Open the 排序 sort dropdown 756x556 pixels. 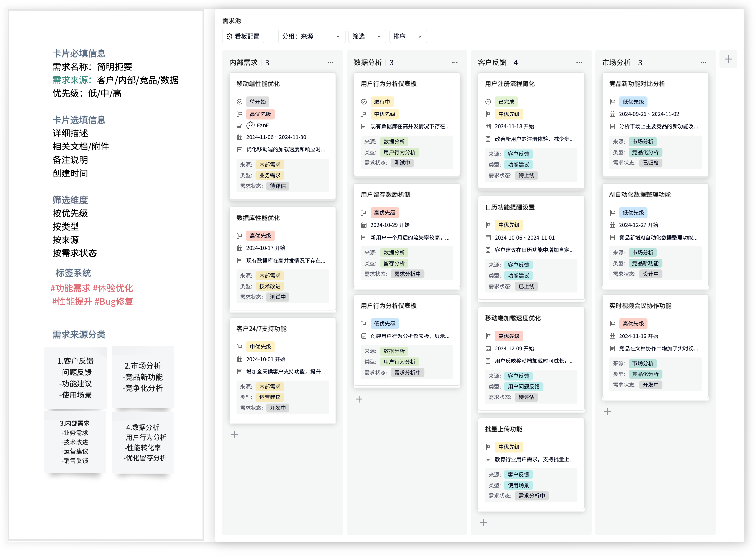(x=408, y=36)
